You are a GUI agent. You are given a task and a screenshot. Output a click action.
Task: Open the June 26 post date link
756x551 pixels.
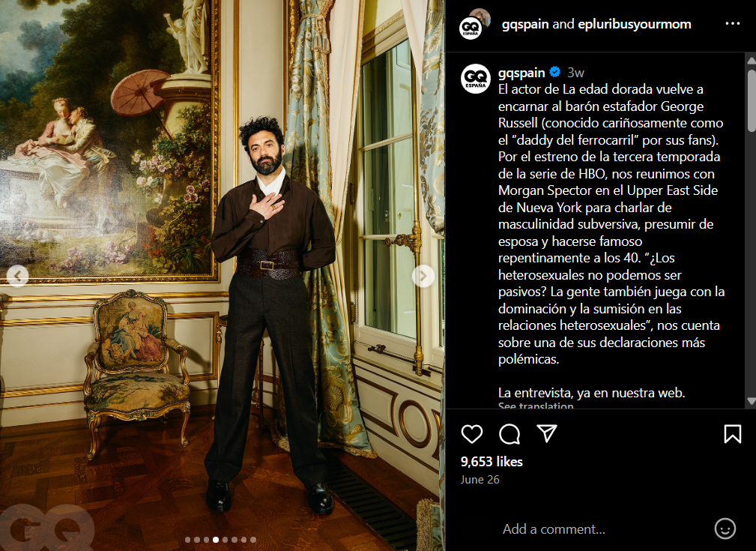click(x=480, y=480)
